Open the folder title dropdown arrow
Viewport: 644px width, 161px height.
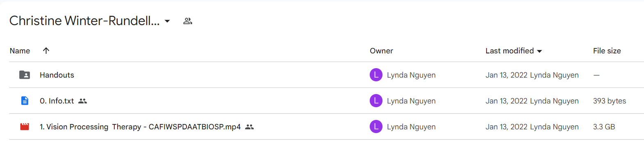(x=167, y=21)
